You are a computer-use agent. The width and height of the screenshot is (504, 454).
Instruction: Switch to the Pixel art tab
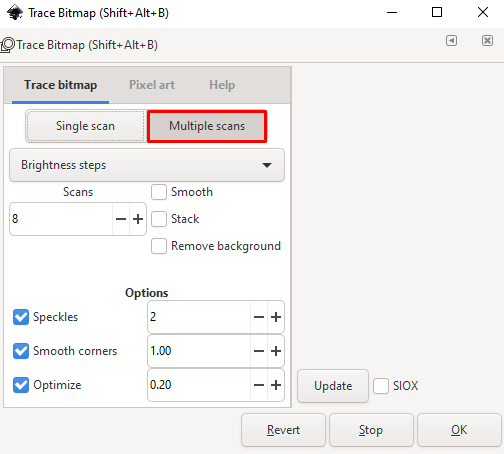coord(152,85)
